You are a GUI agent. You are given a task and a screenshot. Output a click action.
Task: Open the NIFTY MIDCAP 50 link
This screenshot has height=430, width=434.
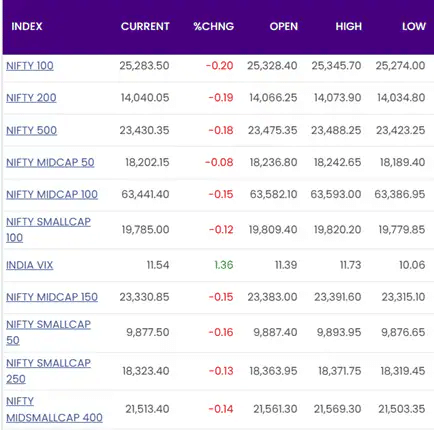click(x=50, y=162)
